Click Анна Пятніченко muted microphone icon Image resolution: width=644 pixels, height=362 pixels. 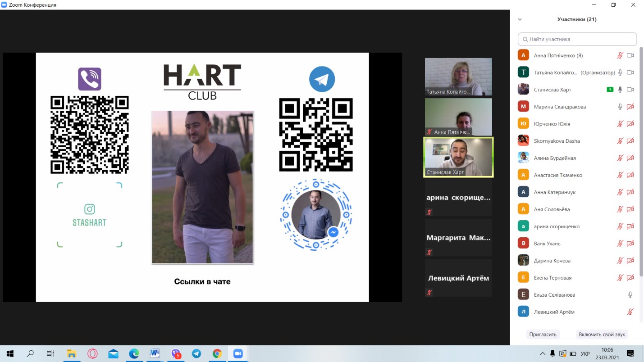click(620, 55)
